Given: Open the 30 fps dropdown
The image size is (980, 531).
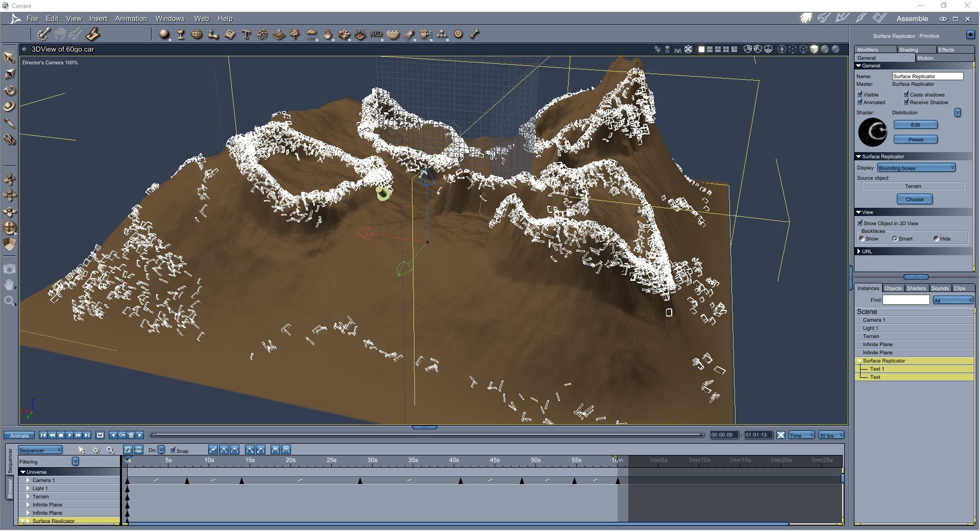Looking at the screenshot, I should point(831,435).
